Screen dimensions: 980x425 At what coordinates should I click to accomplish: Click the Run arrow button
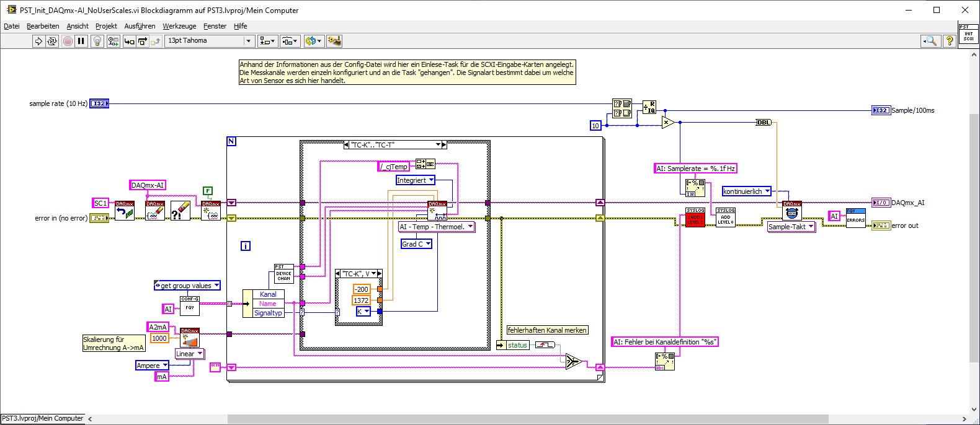(38, 41)
